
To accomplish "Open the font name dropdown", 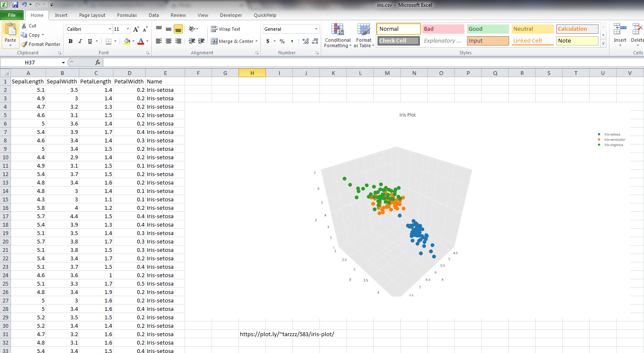I will point(110,29).
